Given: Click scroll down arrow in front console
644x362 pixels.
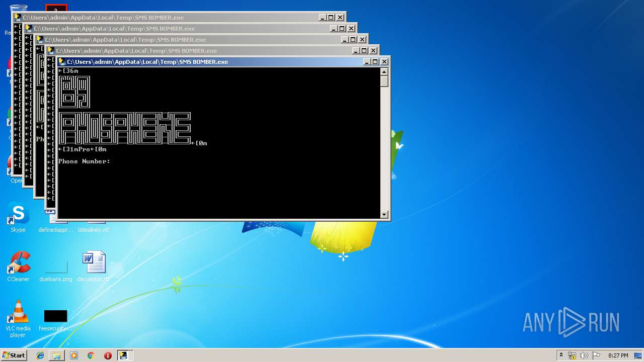Looking at the screenshot, I should pyautogui.click(x=384, y=215).
